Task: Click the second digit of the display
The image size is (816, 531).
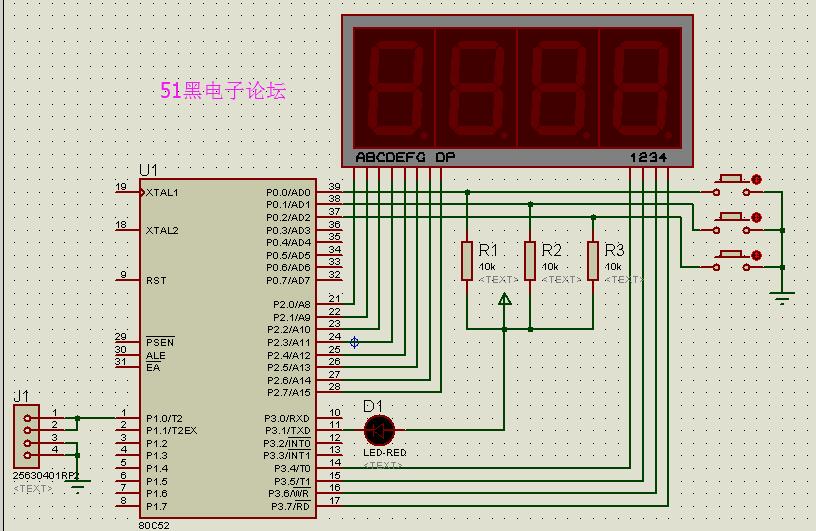Action: pyautogui.click(x=476, y=88)
